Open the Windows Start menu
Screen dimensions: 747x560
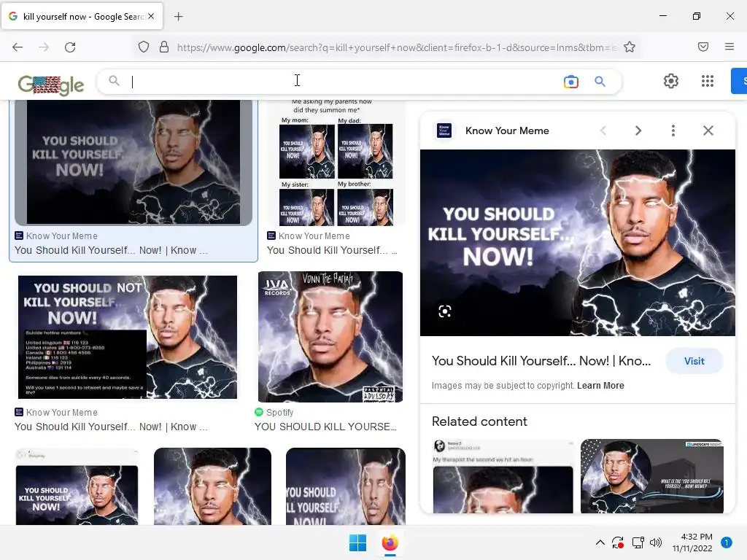coord(357,542)
